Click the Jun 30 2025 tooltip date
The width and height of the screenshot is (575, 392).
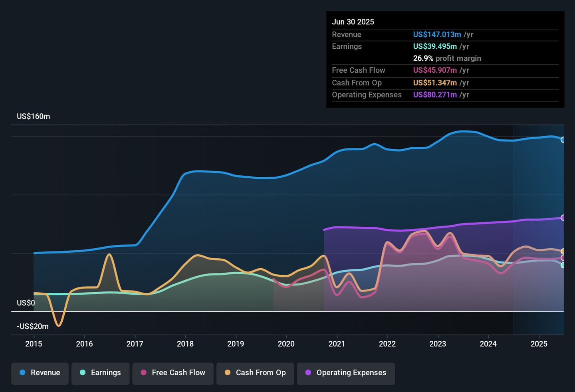[x=353, y=22]
